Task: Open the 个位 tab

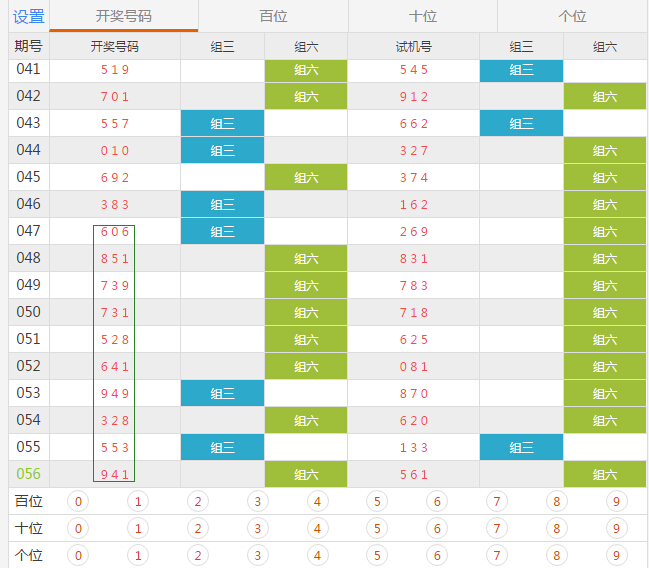Action: (x=572, y=16)
